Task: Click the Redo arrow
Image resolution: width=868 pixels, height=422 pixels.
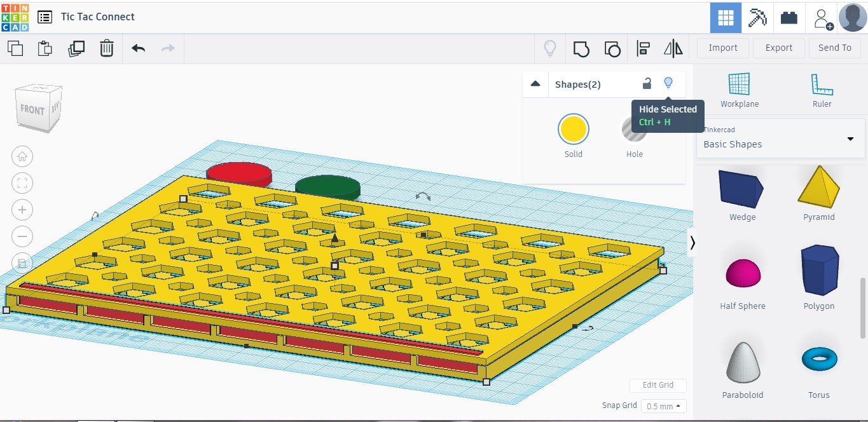Action: [168, 48]
